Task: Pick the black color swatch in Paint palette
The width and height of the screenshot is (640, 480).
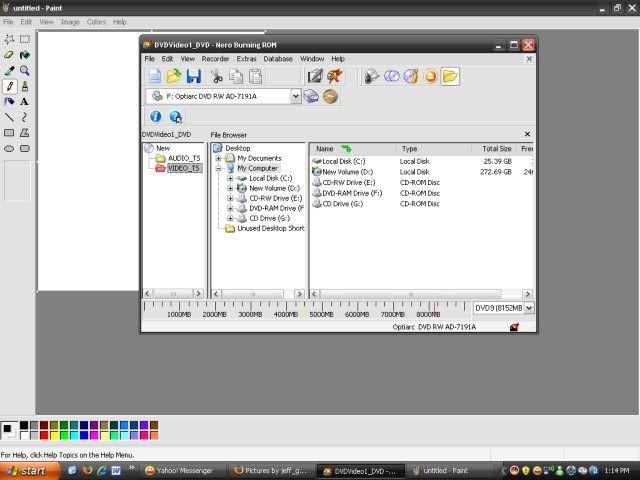Action: (24, 425)
